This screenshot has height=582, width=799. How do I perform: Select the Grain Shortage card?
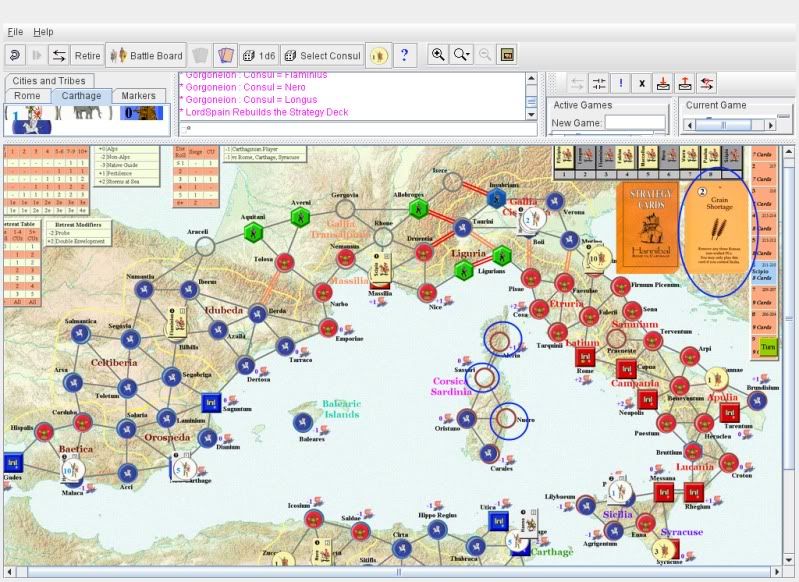(719, 228)
